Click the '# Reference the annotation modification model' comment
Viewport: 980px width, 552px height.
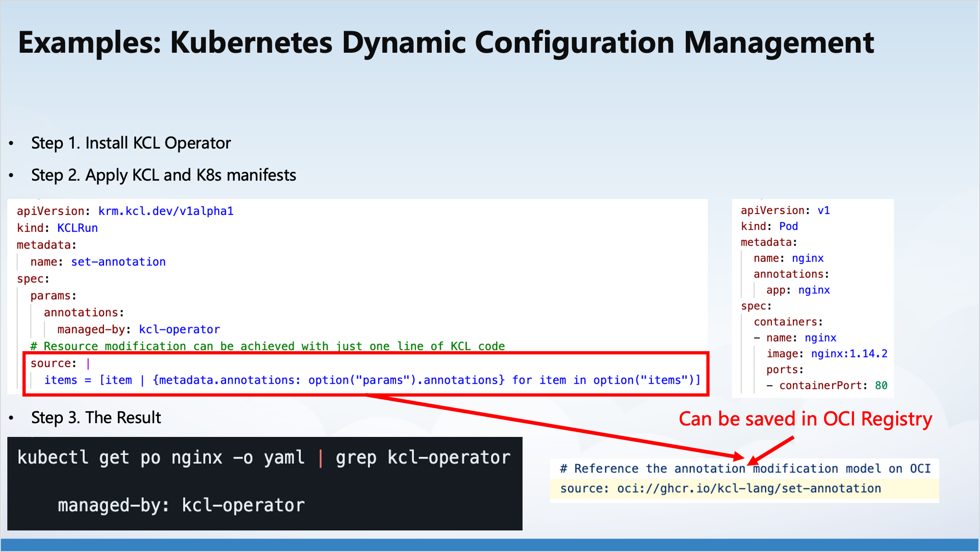pos(745,469)
